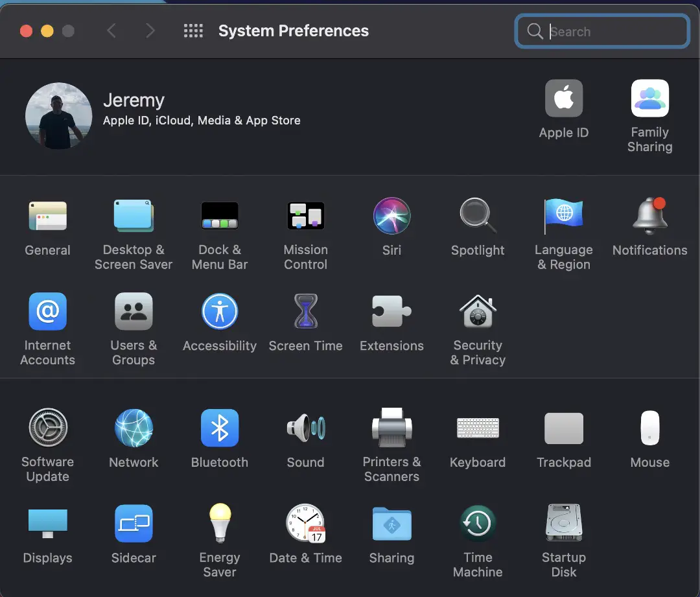Click the magnifying glass in Search field

pyautogui.click(x=534, y=31)
